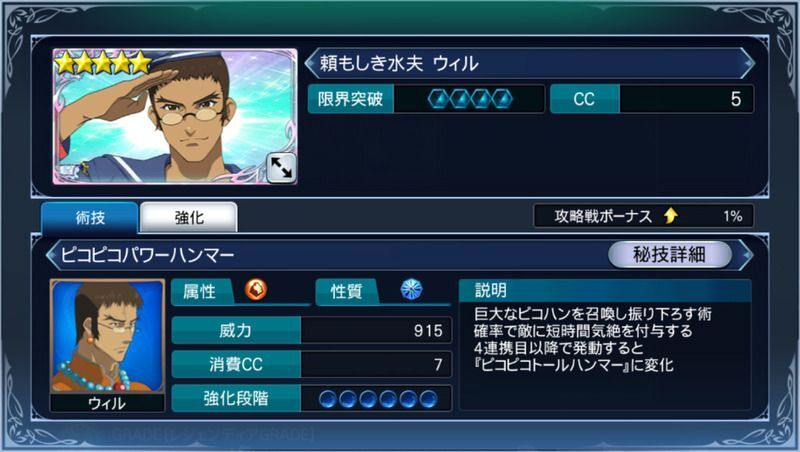Click the 消費CC 7 stat row
Screen dimensions: 800x452
pos(312,364)
